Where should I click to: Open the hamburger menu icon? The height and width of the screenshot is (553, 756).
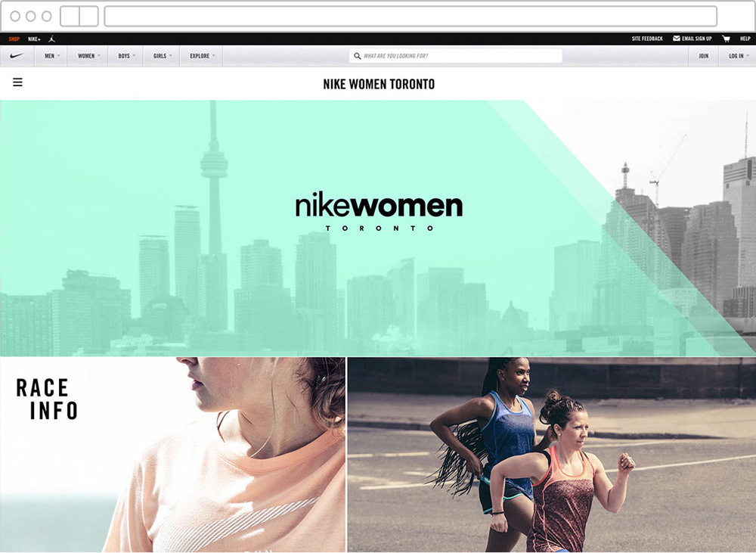click(x=18, y=82)
